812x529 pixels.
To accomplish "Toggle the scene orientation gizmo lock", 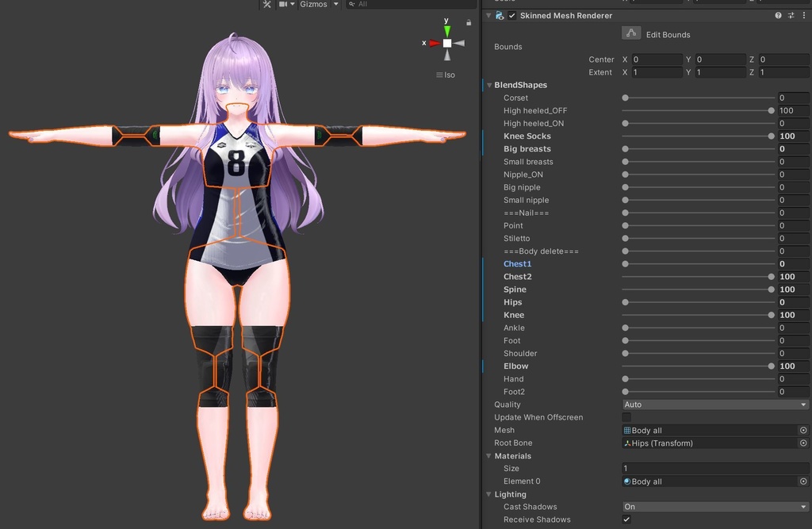I will (x=469, y=23).
